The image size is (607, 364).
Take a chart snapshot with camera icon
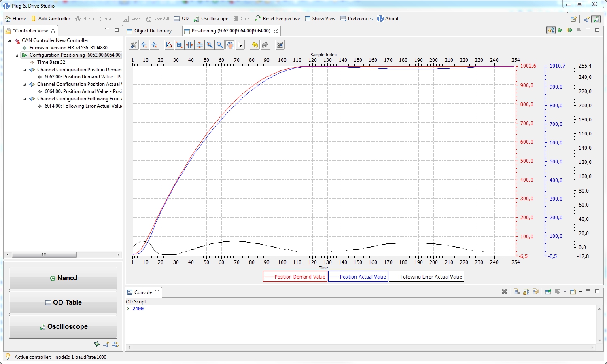point(280,45)
